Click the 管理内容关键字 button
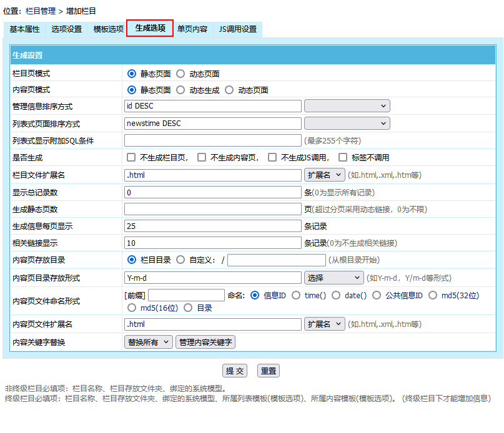504x433 pixels. (x=205, y=342)
